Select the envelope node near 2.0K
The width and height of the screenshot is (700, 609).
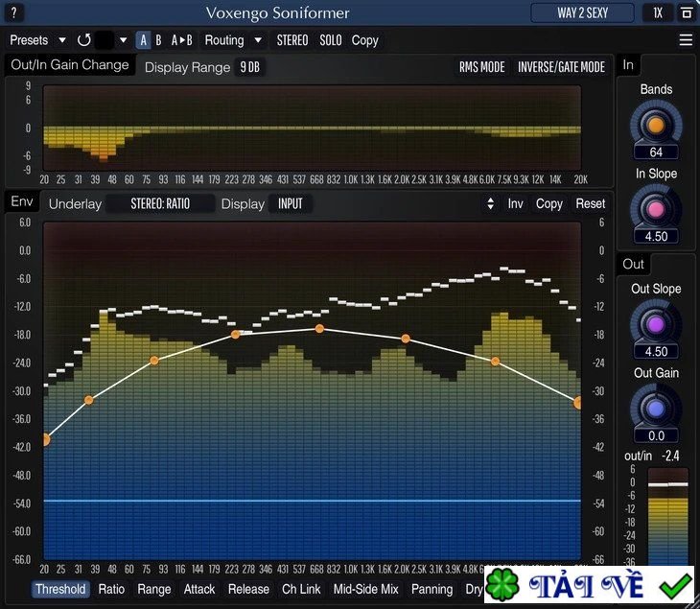tap(406, 339)
